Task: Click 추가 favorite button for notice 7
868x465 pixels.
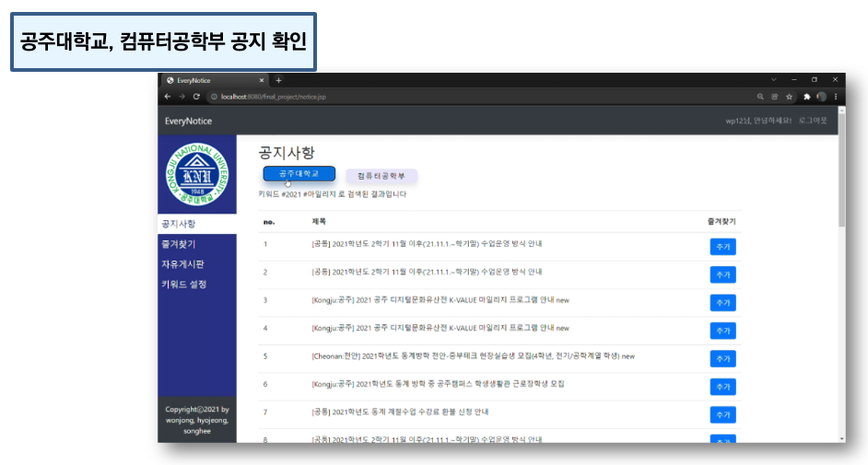Action: [723, 414]
